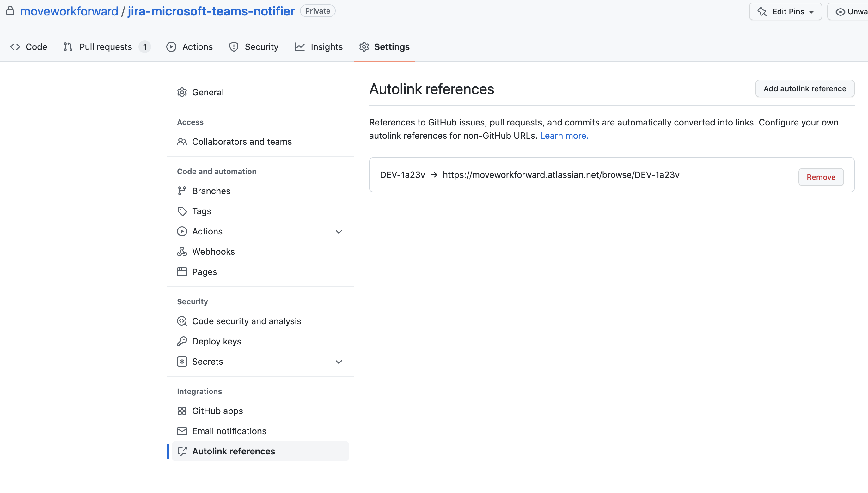Expand the Actions section in sidebar
The image size is (868, 493).
coord(339,232)
